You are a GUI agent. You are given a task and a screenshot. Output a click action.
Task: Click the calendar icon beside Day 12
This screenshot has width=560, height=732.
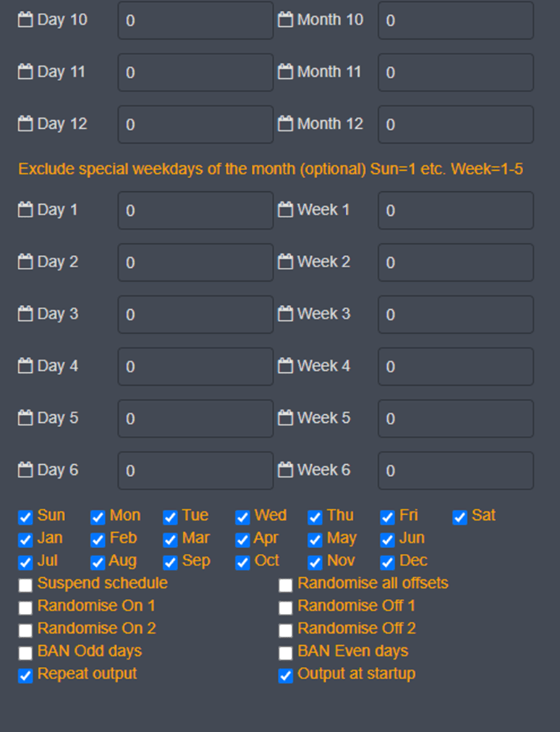pyautogui.click(x=25, y=125)
